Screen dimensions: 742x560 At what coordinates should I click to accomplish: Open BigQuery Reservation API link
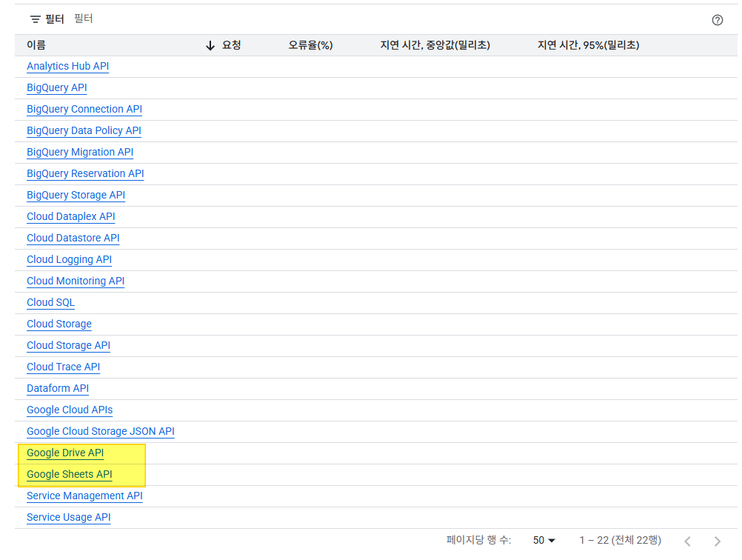click(85, 174)
